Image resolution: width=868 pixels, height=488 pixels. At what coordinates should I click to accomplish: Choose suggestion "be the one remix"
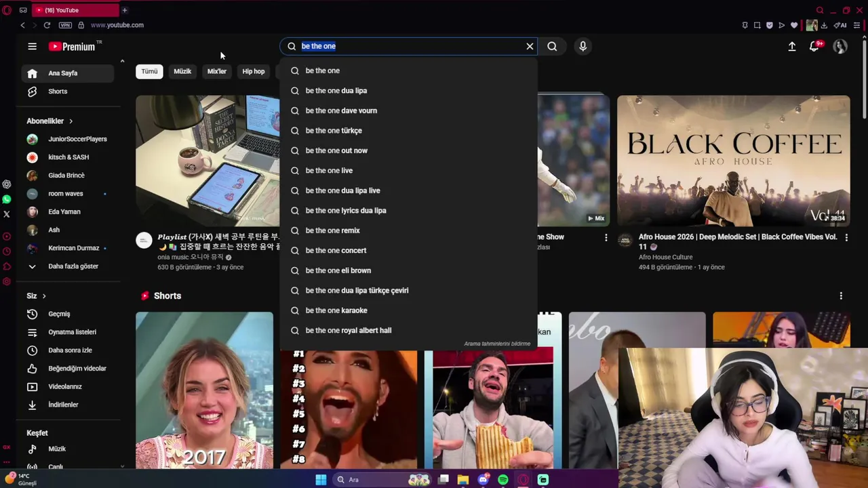408,230
